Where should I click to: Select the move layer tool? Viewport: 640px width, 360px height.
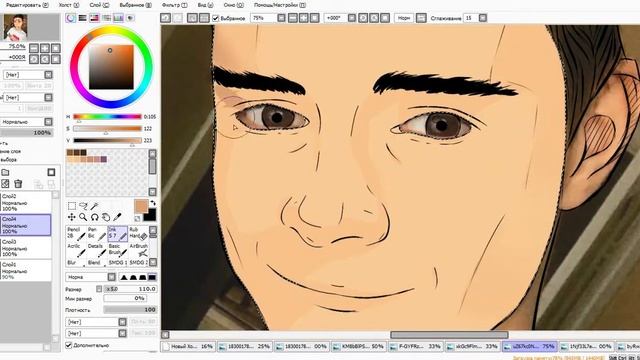point(72,217)
